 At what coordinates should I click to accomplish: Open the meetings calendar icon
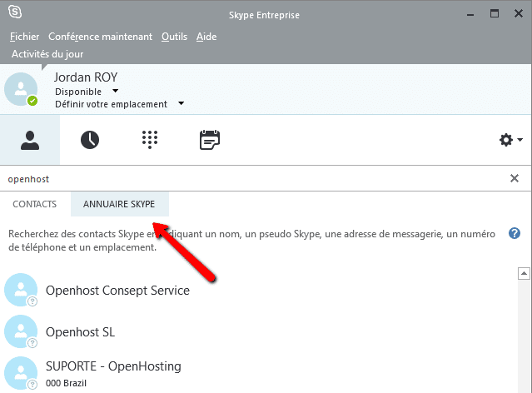(x=210, y=140)
